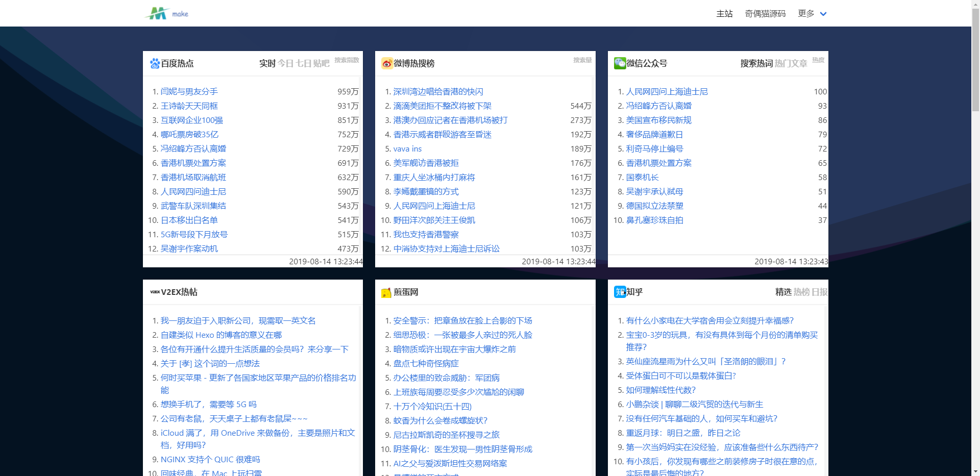Click the scrollbar up arrow
This screenshot has width=980, height=476.
[975, 4]
